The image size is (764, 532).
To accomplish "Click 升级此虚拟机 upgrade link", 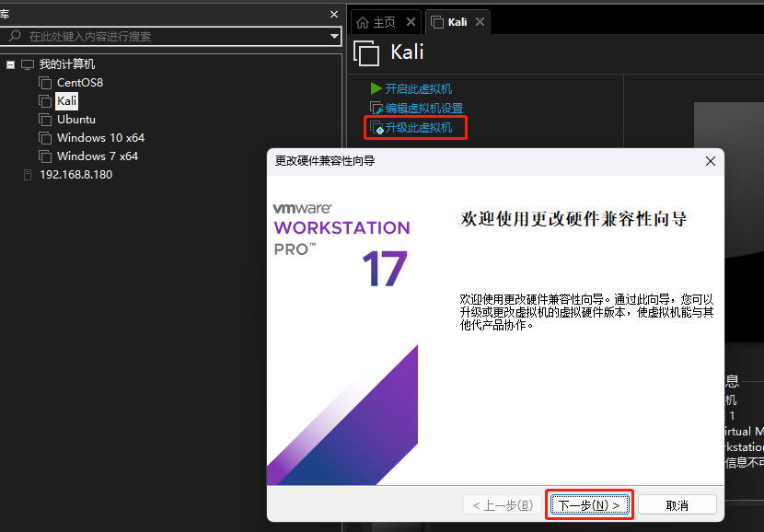I will [419, 128].
